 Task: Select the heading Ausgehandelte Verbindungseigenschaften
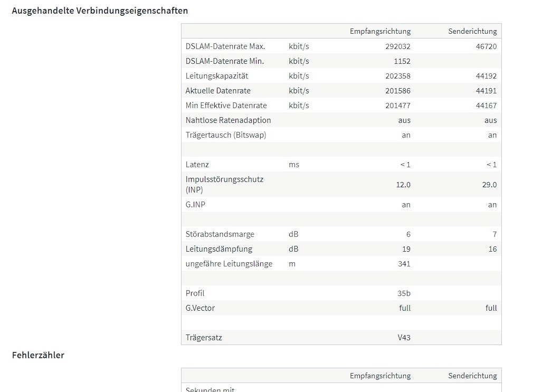(100, 11)
